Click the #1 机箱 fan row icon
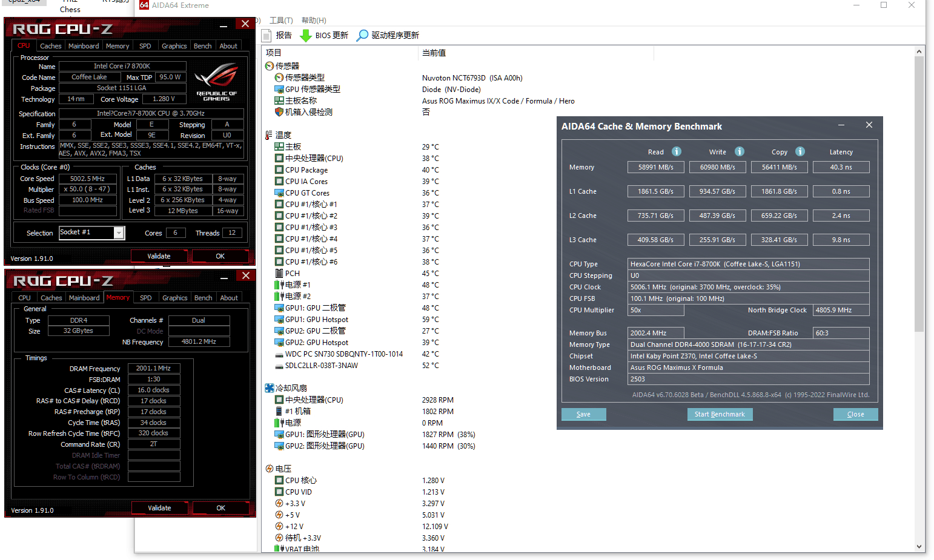This screenshot has height=560, width=934. point(279,411)
